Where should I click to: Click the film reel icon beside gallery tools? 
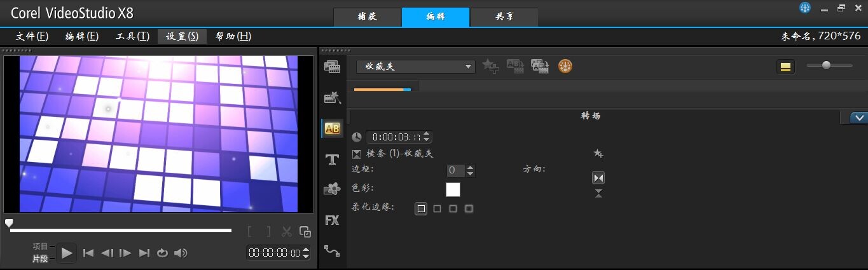[565, 66]
